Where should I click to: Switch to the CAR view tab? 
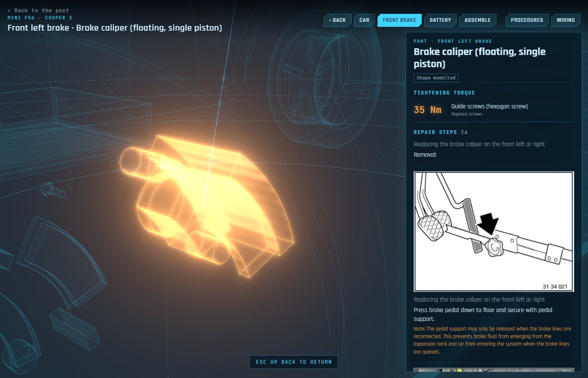(364, 20)
